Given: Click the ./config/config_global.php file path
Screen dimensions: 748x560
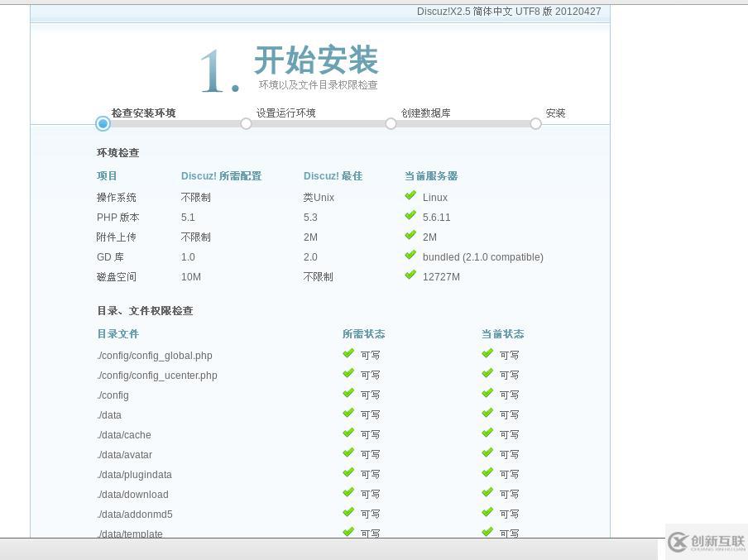Looking at the screenshot, I should click(x=155, y=356).
